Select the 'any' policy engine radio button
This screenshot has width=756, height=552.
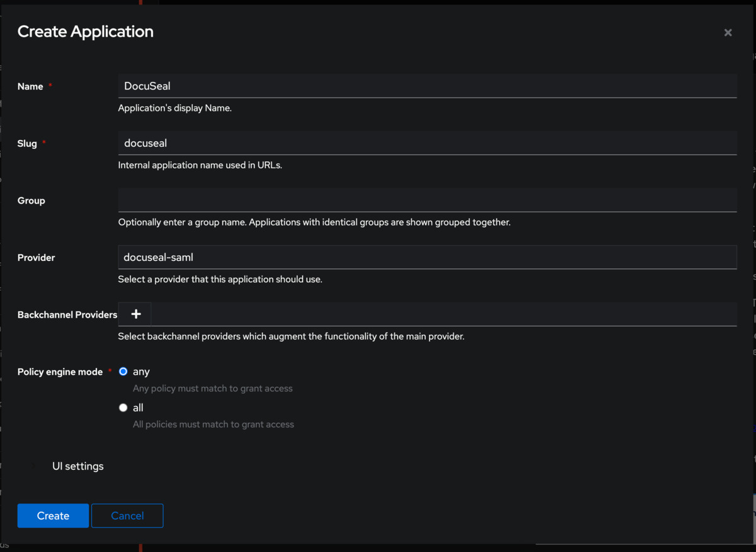point(123,372)
